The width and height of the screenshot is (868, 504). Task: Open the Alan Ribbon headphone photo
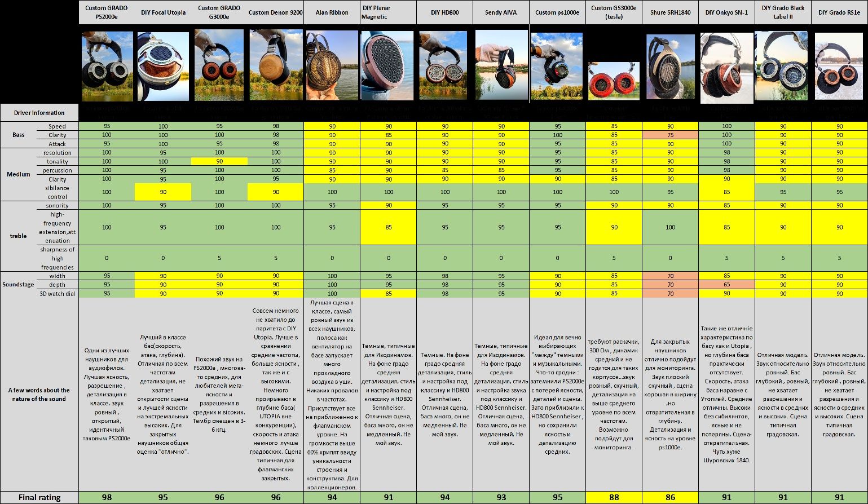[332, 65]
